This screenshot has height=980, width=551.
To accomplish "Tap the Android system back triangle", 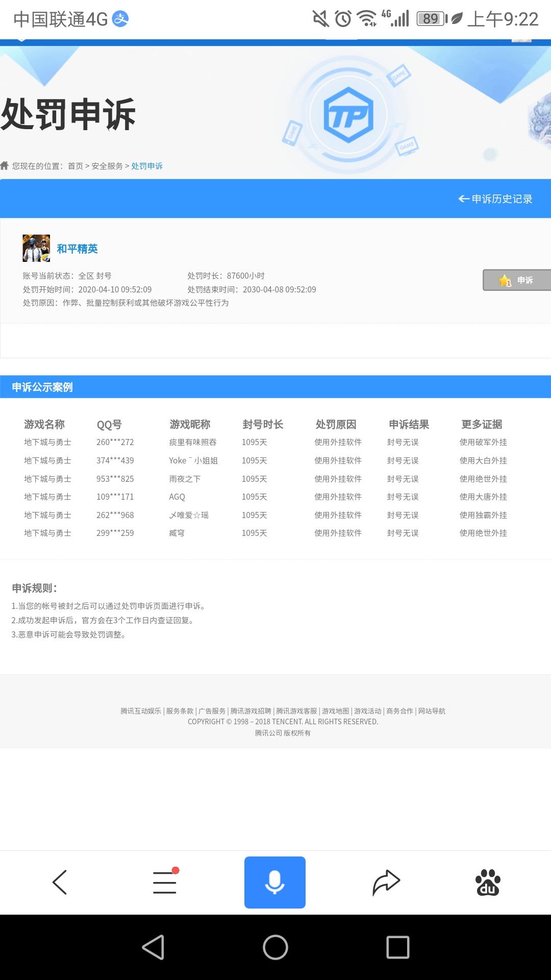I will tap(153, 947).
